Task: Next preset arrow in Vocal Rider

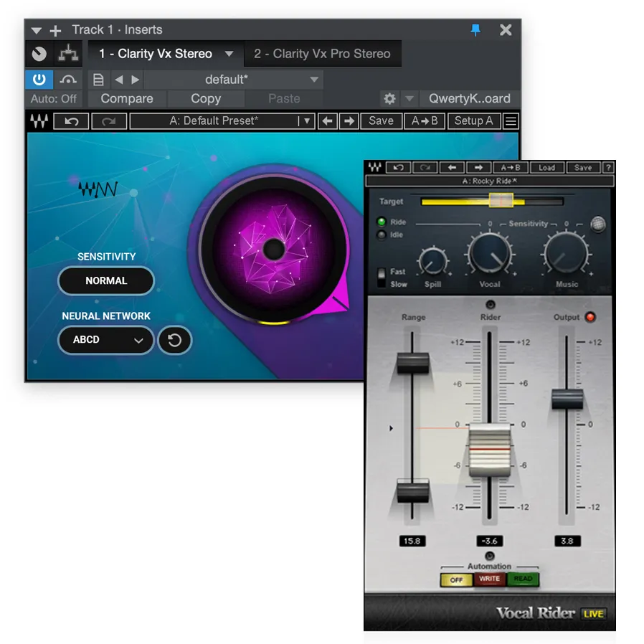Action: coord(478,168)
